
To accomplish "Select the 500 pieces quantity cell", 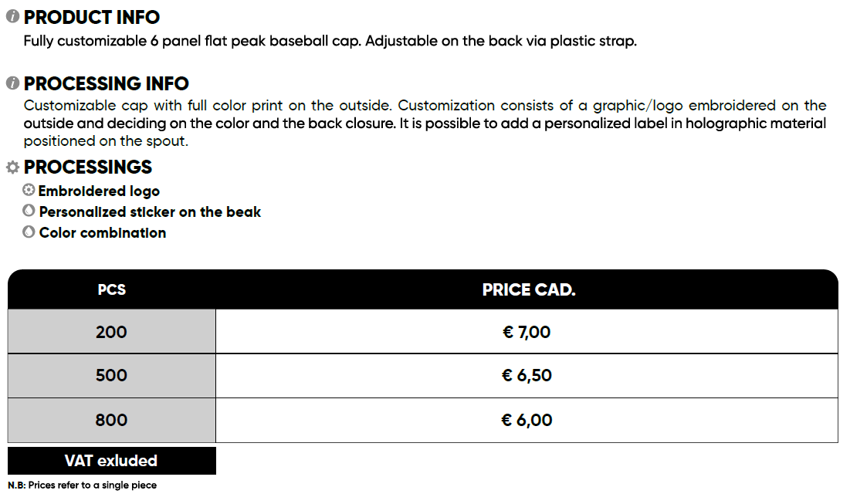I will tap(112, 376).
